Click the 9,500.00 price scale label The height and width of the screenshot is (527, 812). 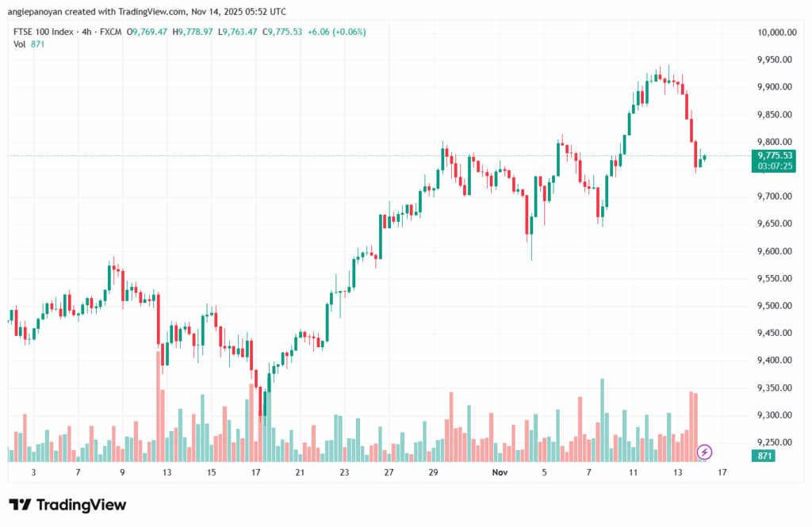pyautogui.click(x=776, y=306)
